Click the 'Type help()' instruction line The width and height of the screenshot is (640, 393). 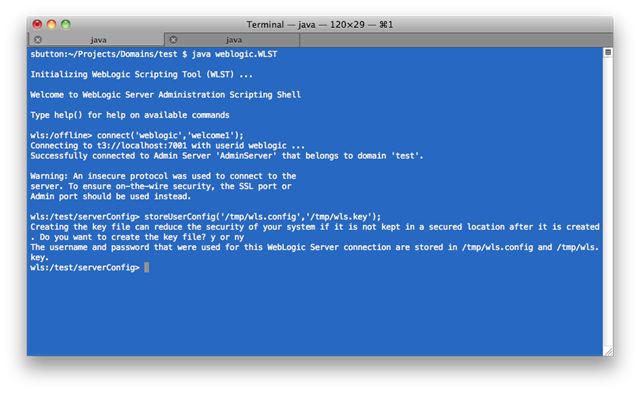coord(130,115)
